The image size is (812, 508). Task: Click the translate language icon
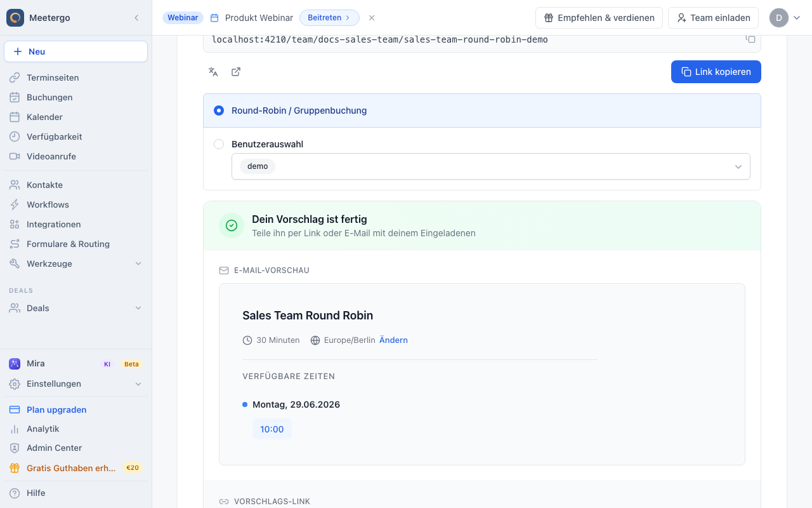213,72
